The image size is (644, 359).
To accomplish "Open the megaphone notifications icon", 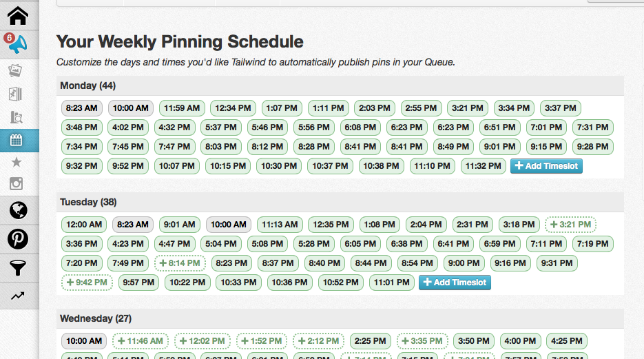I will [18, 44].
